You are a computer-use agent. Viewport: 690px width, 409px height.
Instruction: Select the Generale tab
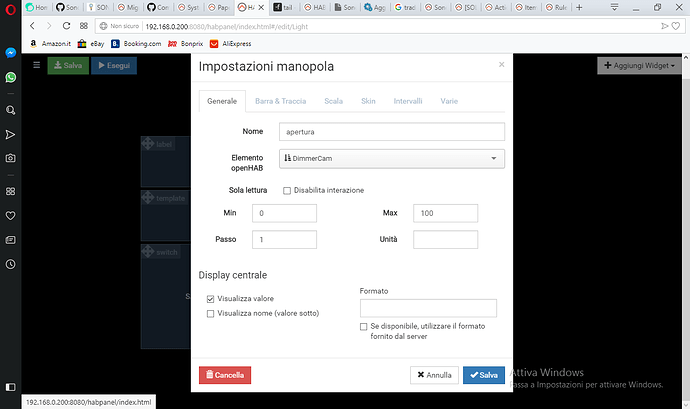pyautogui.click(x=222, y=101)
